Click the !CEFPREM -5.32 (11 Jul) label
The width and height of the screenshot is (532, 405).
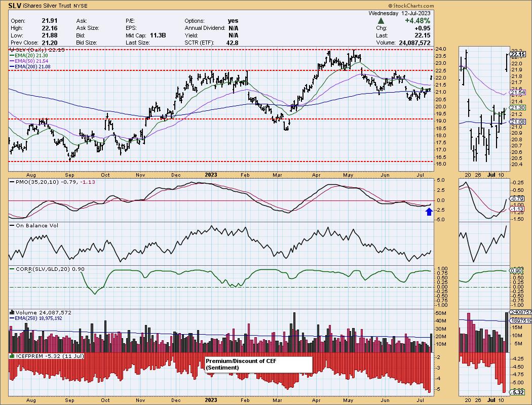point(47,356)
